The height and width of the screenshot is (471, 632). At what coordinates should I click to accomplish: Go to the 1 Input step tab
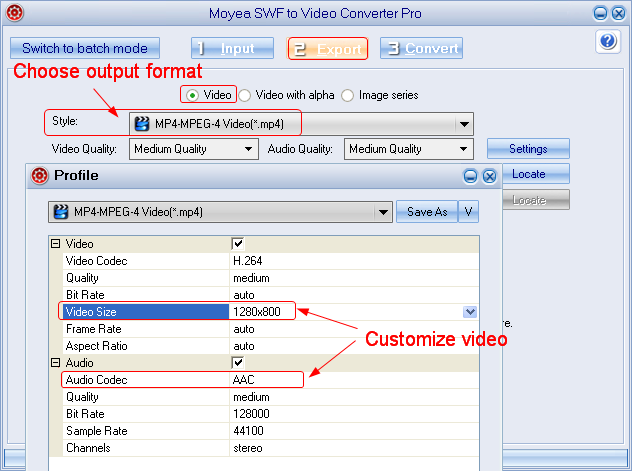click(x=233, y=48)
